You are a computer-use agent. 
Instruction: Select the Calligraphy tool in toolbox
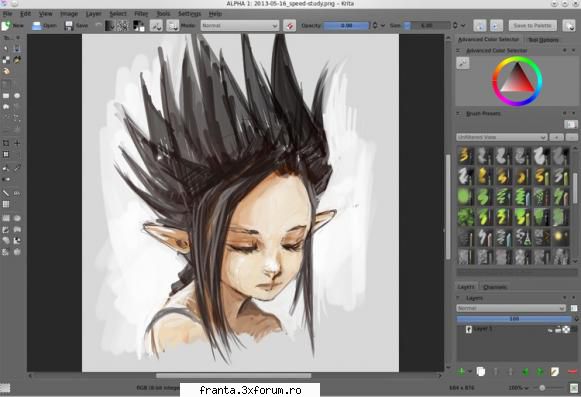pos(17,60)
